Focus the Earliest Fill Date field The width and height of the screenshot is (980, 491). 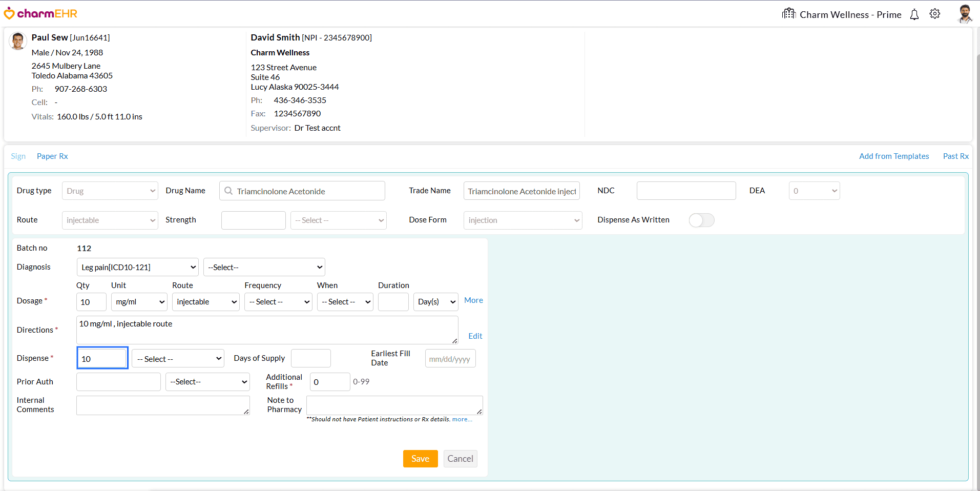450,359
